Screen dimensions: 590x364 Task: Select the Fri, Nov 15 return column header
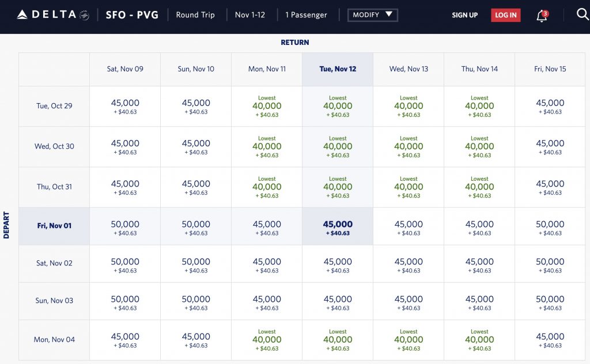550,69
